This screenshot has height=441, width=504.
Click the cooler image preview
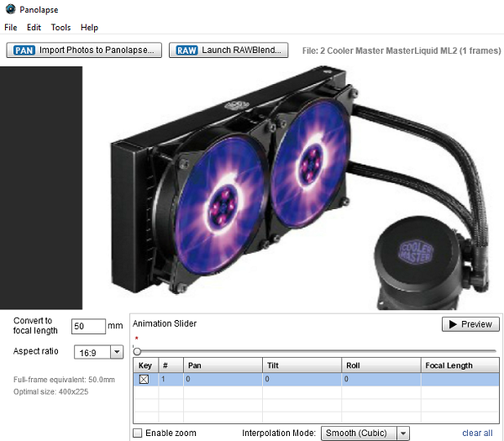(293, 188)
